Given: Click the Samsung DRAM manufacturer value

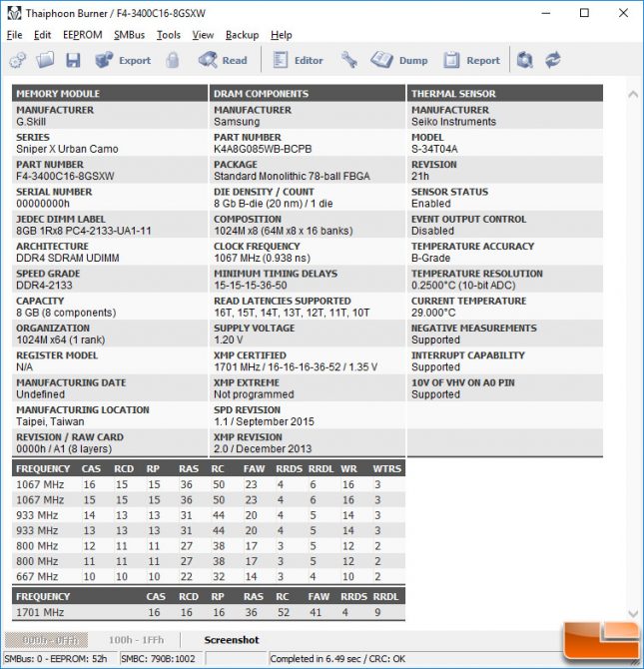Looking at the screenshot, I should point(237,122).
